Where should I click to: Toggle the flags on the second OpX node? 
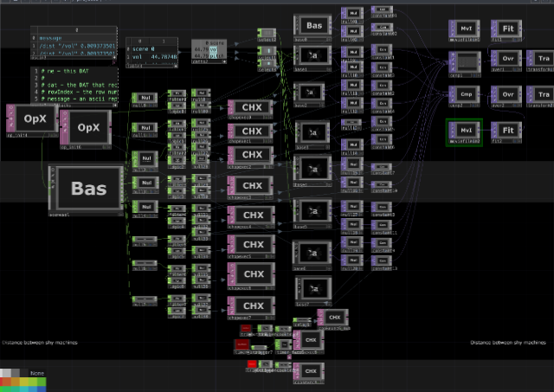(x=64, y=128)
